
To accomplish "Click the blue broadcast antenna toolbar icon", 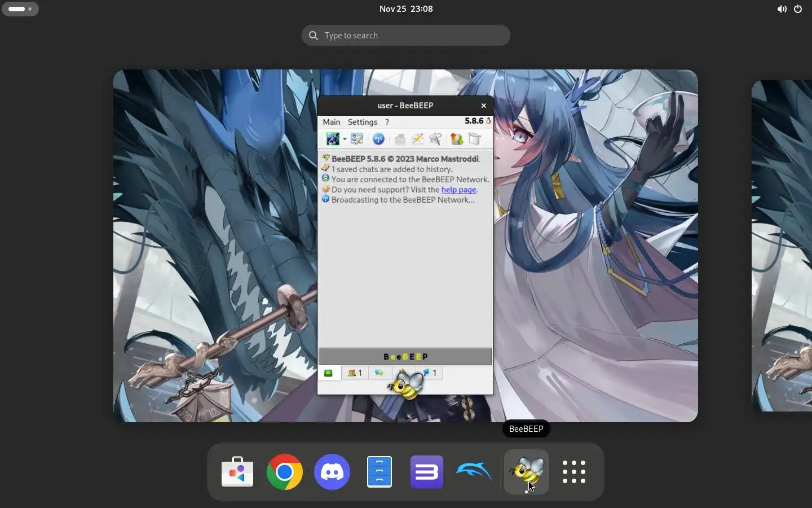I will pyautogui.click(x=378, y=139).
